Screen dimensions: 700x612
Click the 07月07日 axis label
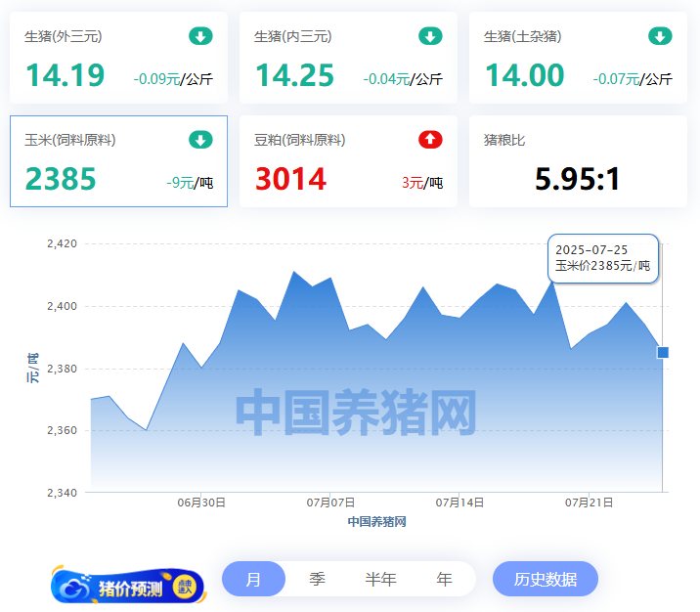coord(330,503)
